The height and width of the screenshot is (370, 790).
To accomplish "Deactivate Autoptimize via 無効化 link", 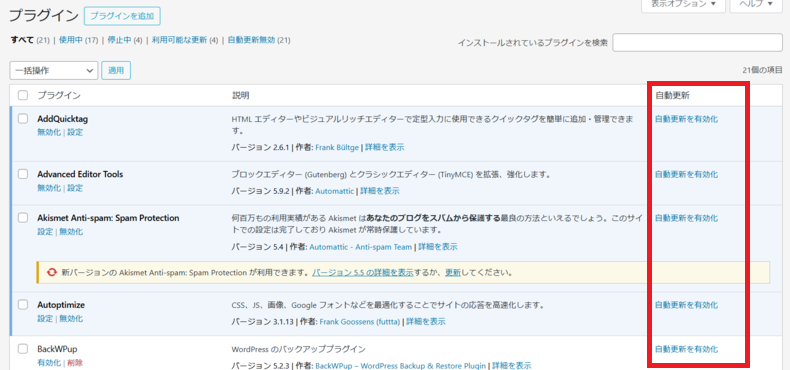I will (71, 319).
